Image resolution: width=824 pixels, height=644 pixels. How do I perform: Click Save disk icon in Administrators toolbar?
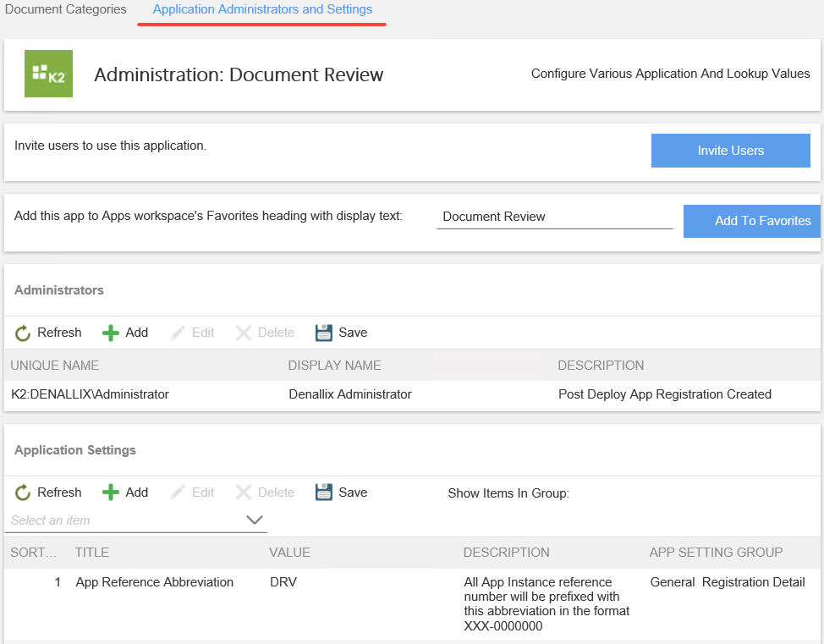click(324, 333)
